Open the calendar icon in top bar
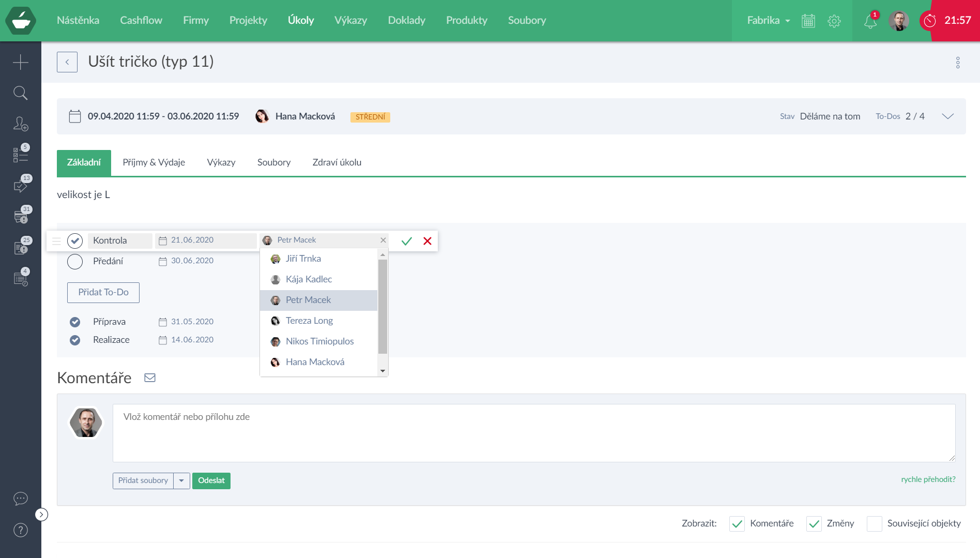980x558 pixels. 808,21
